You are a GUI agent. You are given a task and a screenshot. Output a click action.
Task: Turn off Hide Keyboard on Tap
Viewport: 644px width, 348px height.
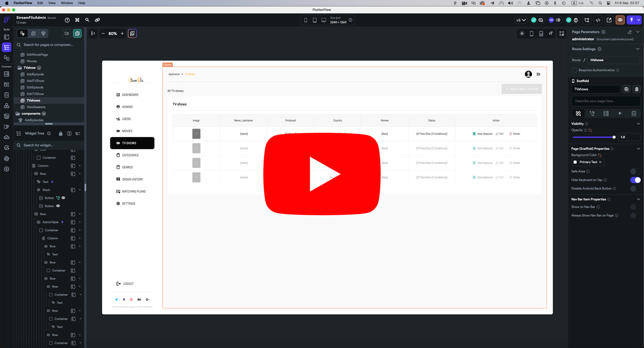click(x=635, y=180)
